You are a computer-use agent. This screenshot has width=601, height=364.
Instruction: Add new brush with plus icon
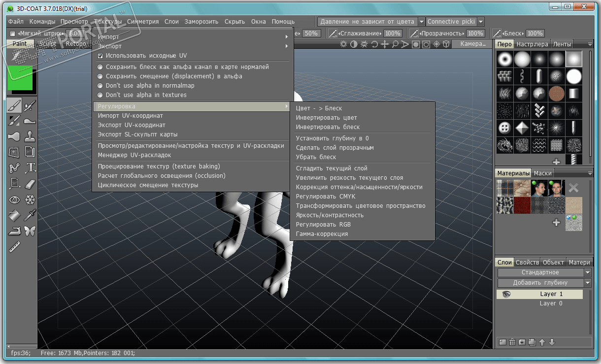click(556, 161)
